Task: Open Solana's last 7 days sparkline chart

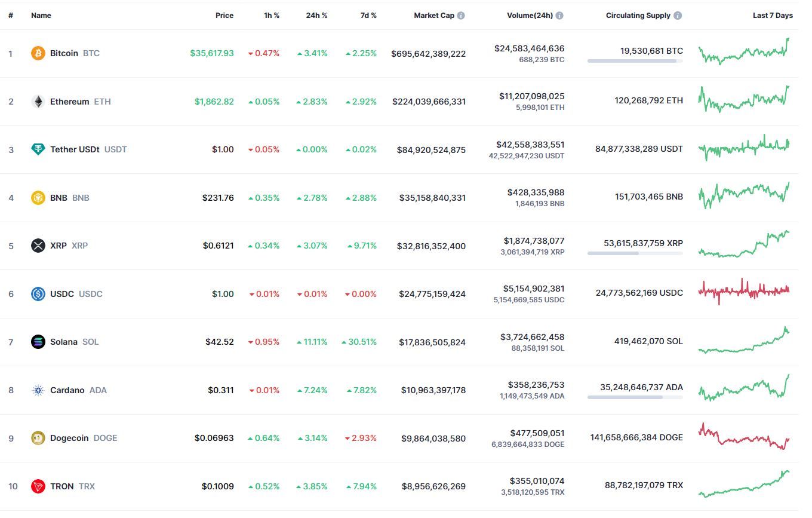Action: coord(744,341)
